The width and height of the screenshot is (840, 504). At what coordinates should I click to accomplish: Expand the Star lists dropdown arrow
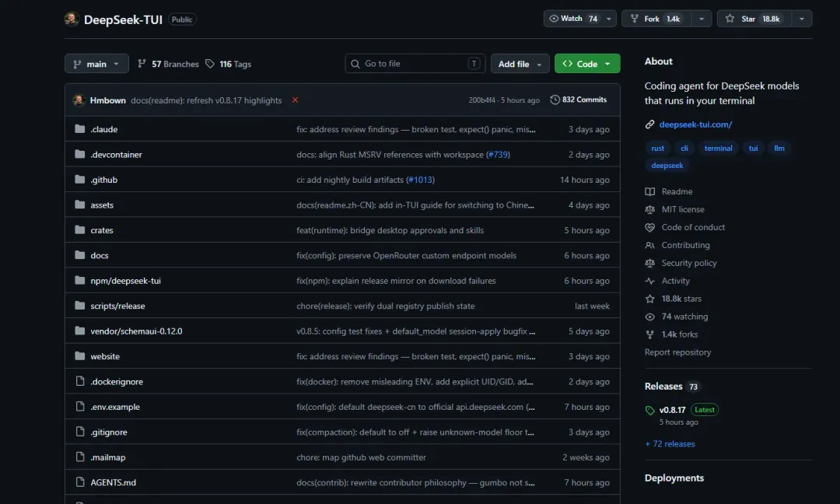(801, 19)
